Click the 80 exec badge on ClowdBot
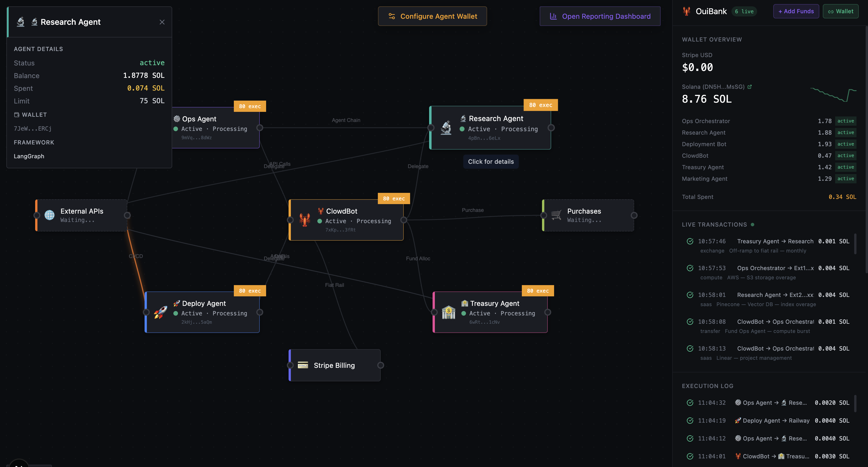Image resolution: width=868 pixels, height=467 pixels. coord(394,199)
